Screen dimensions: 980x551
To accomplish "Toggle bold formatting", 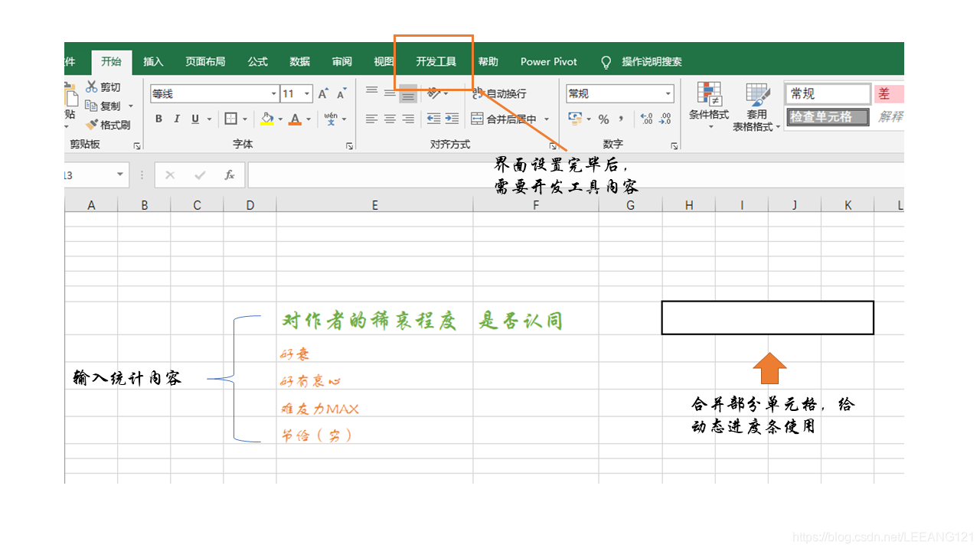I will pyautogui.click(x=158, y=119).
